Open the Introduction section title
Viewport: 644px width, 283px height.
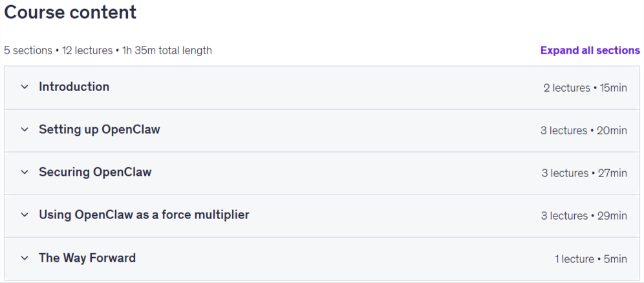click(x=74, y=87)
